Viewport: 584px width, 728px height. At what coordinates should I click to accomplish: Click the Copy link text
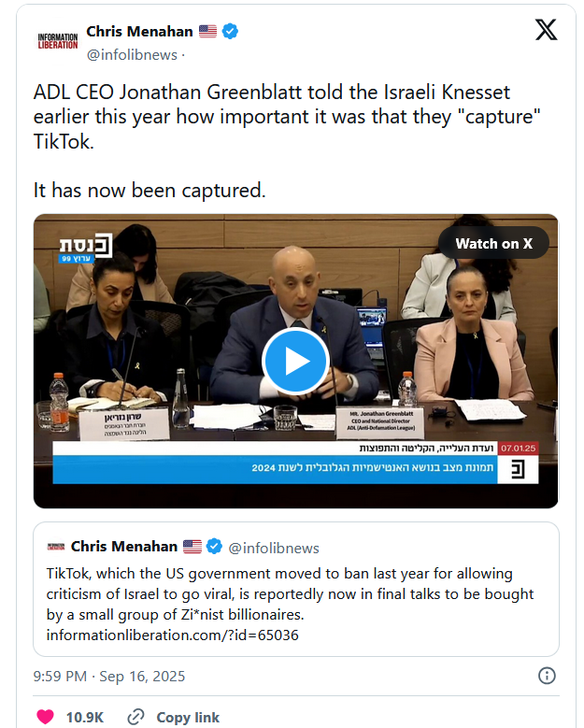pos(188,718)
